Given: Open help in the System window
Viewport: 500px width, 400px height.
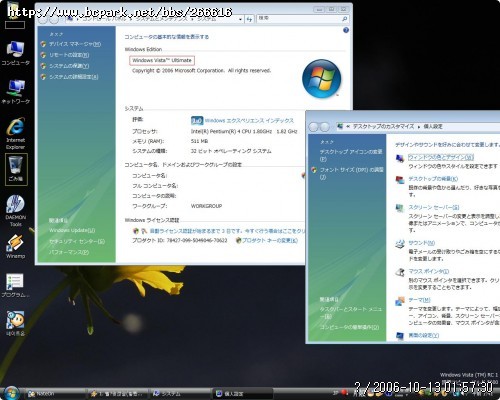Looking at the screenshot, I should pos(346,30).
